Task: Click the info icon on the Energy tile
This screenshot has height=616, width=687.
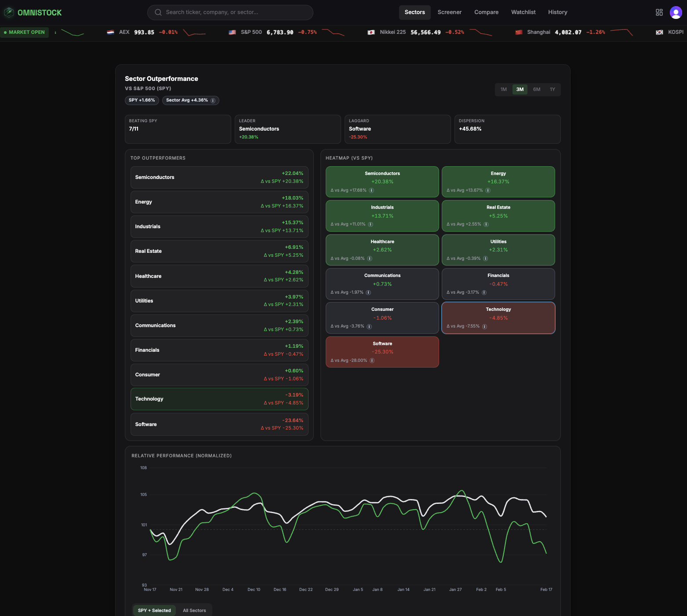Action: pyautogui.click(x=487, y=190)
